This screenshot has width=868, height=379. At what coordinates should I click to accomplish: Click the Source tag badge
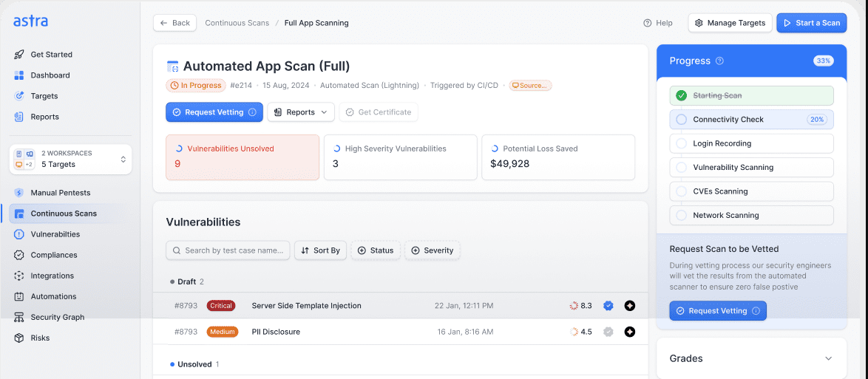point(530,85)
